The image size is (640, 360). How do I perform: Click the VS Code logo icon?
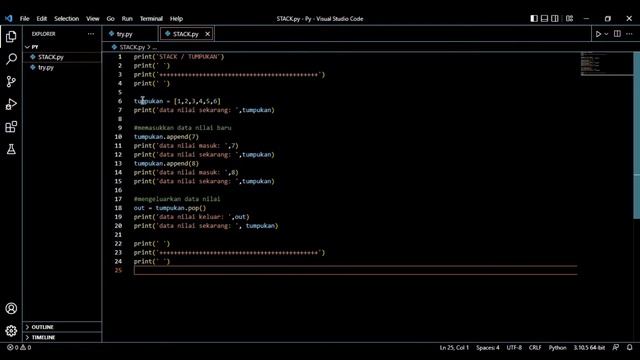click(x=9, y=18)
